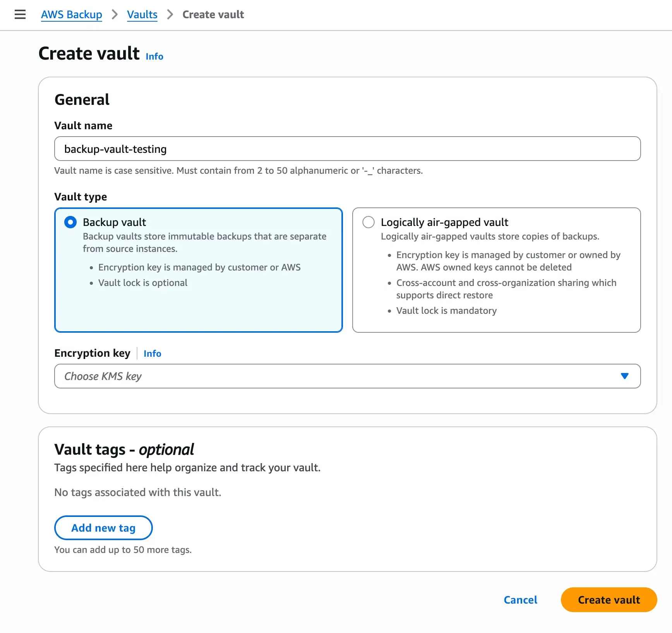Navigate to the Vaults breadcrumb link
672x633 pixels.
tap(142, 15)
